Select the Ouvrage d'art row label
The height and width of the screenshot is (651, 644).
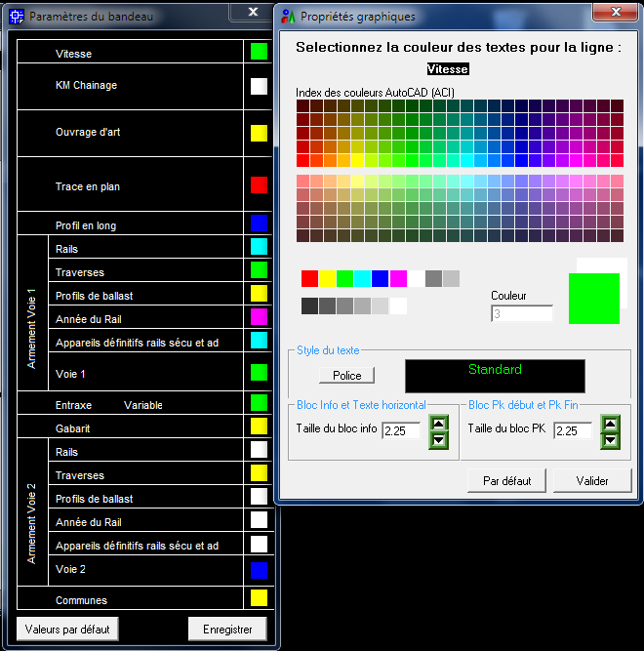point(88,132)
